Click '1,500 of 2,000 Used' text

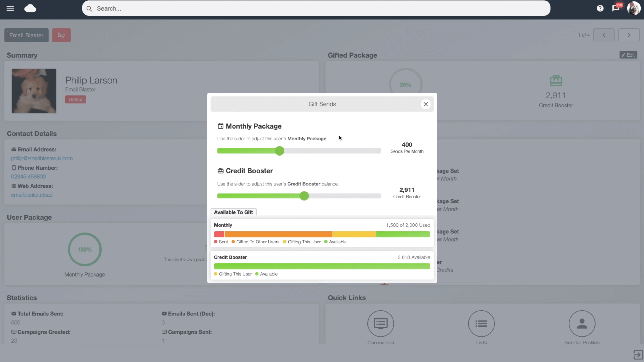tap(408, 225)
